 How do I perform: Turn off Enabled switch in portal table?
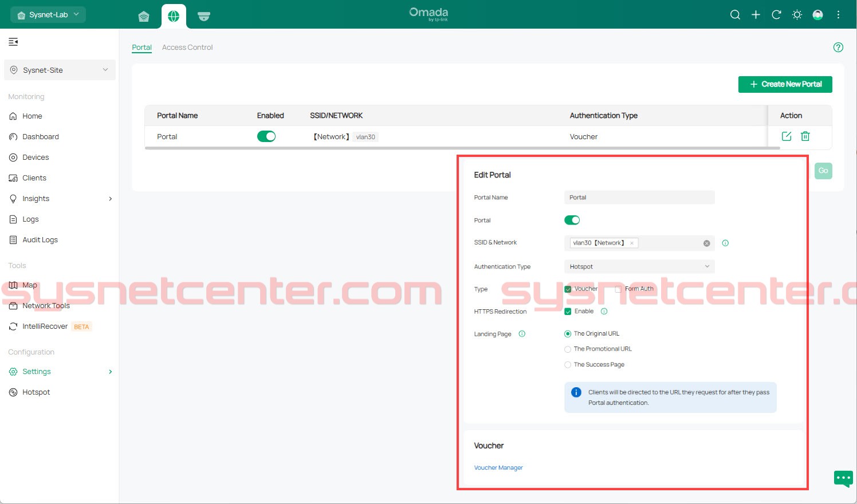click(x=266, y=136)
